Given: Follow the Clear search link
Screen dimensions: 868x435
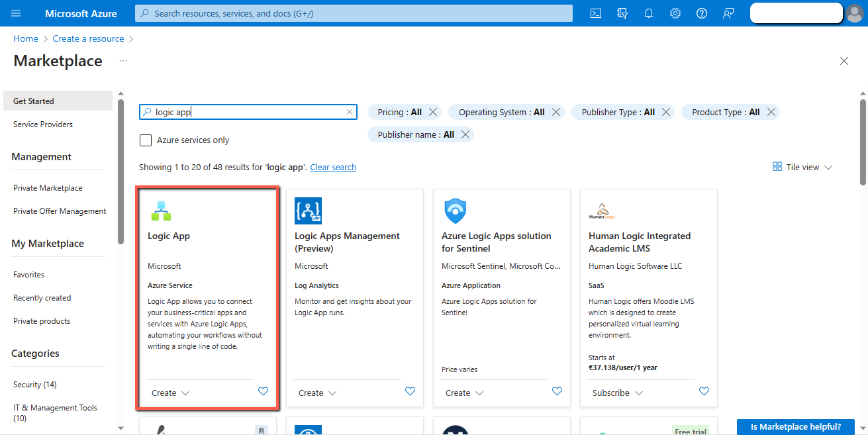Looking at the screenshot, I should [x=333, y=168].
